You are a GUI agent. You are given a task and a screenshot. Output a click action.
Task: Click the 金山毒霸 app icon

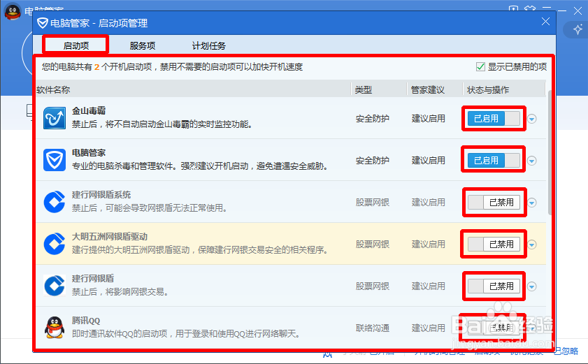[55, 117]
